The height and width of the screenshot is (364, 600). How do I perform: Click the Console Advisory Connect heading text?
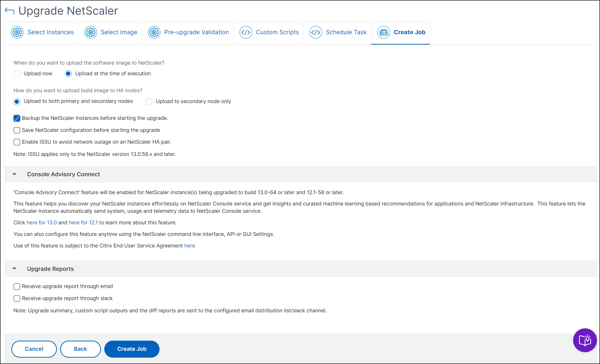63,174
